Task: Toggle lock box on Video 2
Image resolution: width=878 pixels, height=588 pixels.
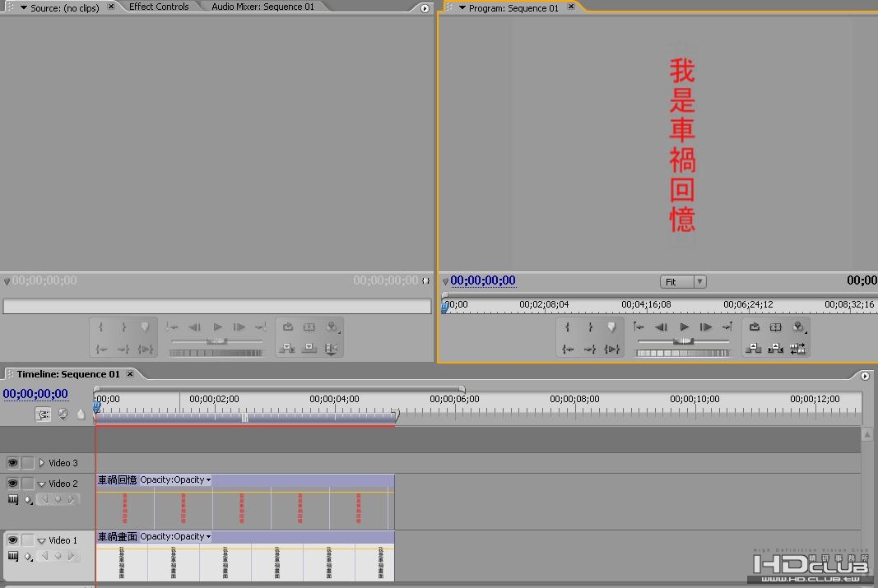Action: tap(27, 484)
